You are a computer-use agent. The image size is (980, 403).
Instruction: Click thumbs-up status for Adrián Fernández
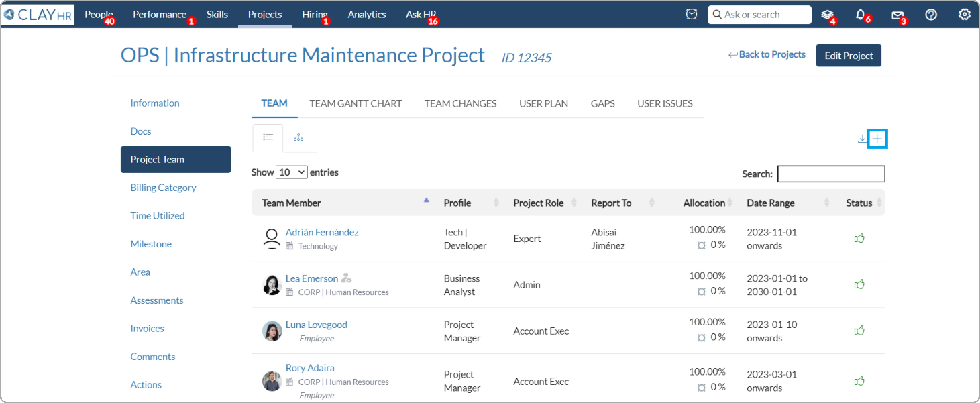click(859, 238)
